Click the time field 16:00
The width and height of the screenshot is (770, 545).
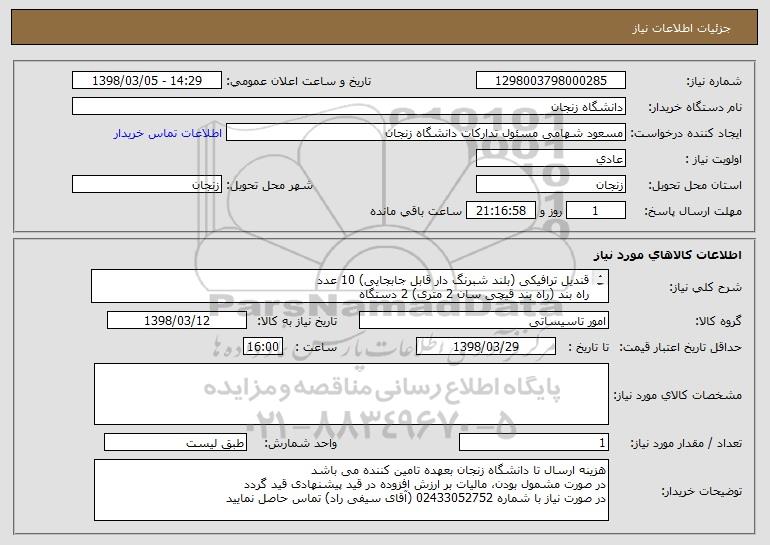click(263, 347)
